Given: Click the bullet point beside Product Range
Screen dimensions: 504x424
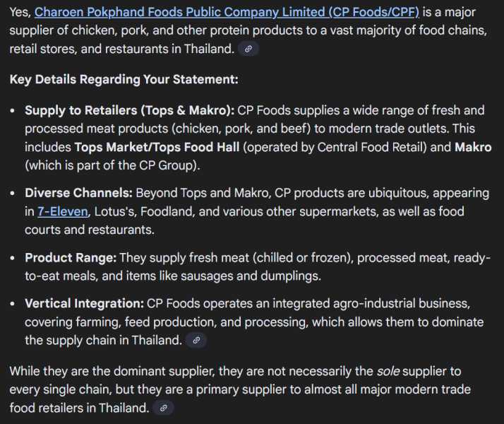Looking at the screenshot, I should click(13, 259).
